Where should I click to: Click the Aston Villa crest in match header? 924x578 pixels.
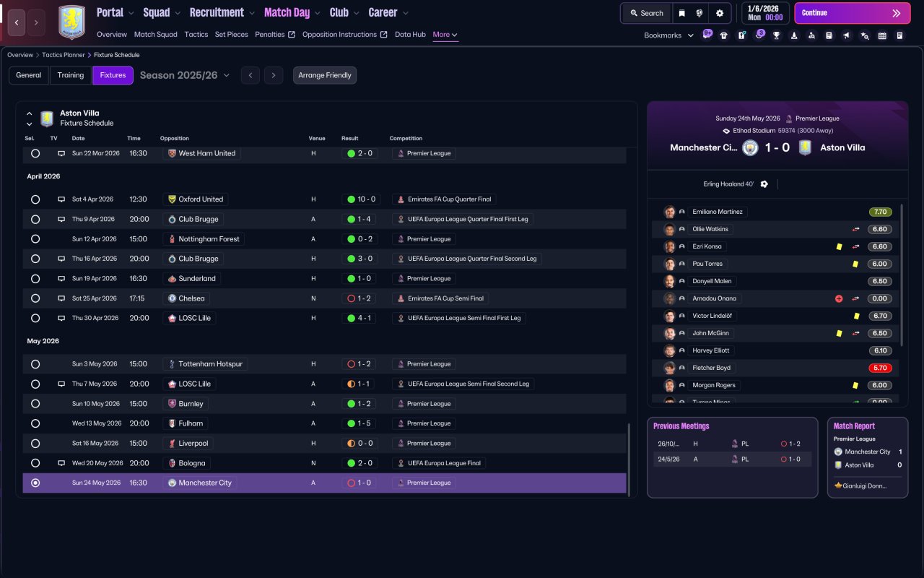[x=805, y=147]
